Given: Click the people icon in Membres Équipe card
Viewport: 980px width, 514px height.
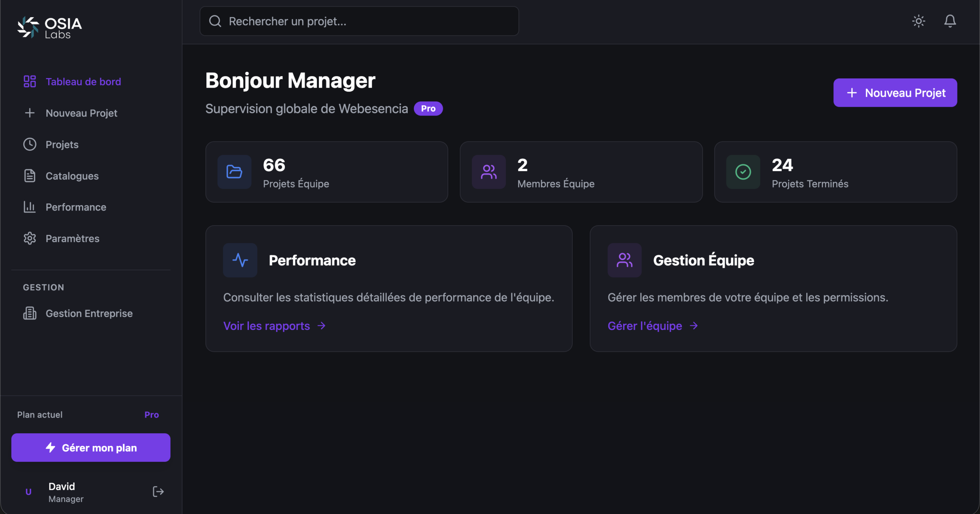Looking at the screenshot, I should [x=489, y=172].
